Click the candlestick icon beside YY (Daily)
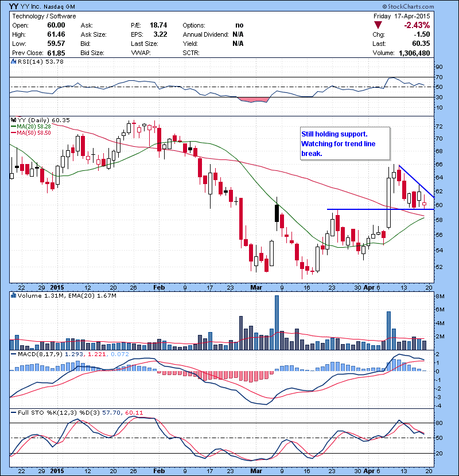The width and height of the screenshot is (459, 476). tap(13, 120)
